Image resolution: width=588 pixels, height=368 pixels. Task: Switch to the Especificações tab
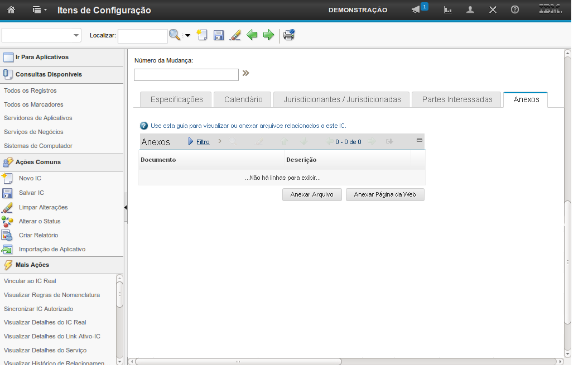[x=176, y=99]
